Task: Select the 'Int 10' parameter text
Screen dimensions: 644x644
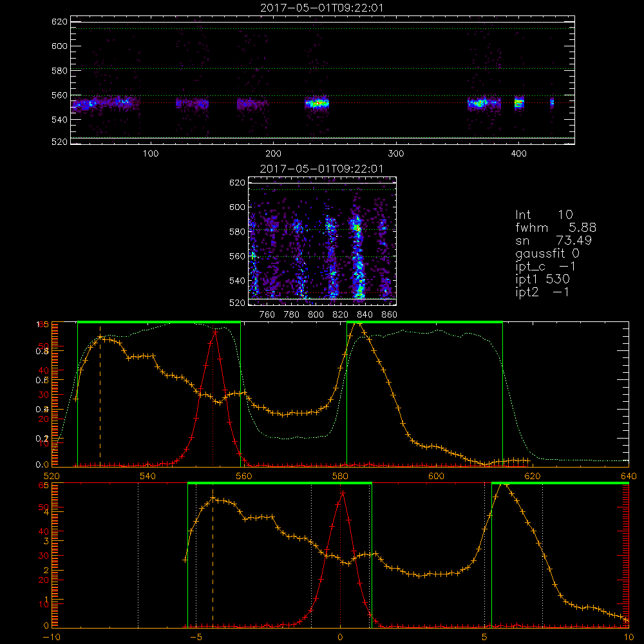Action: [x=544, y=214]
